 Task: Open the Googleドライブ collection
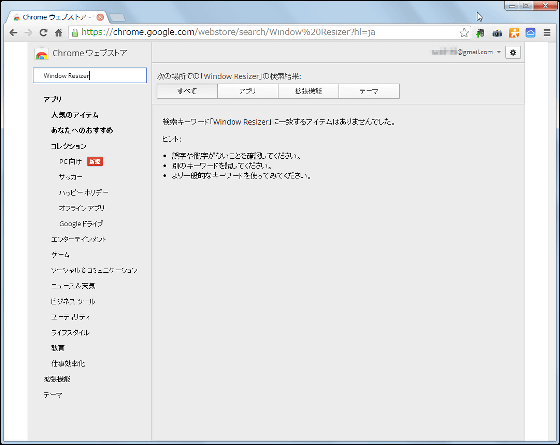coord(81,224)
